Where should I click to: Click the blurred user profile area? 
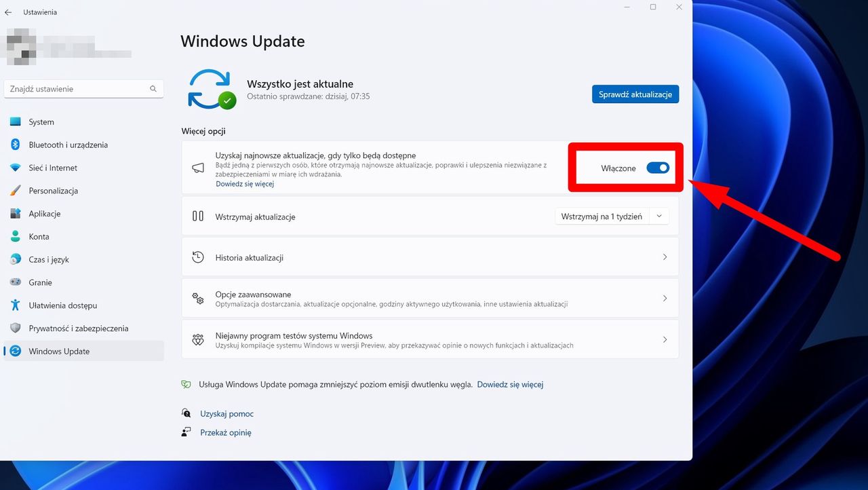[68, 46]
